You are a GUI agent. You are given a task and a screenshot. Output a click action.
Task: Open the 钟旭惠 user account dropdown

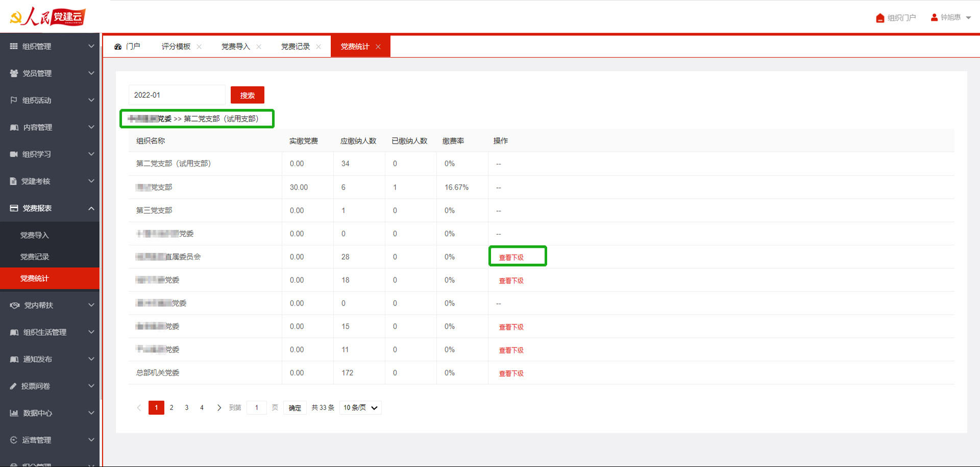coord(950,17)
